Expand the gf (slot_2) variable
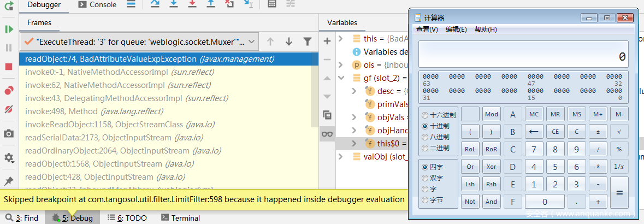This screenshot has height=224, width=644. pos(340,78)
